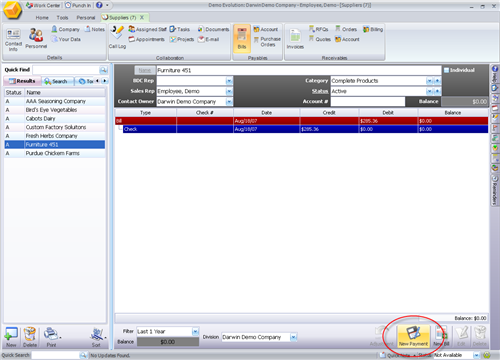
Task: Select Cabots Dairy in supplier list
Action: 55,118
